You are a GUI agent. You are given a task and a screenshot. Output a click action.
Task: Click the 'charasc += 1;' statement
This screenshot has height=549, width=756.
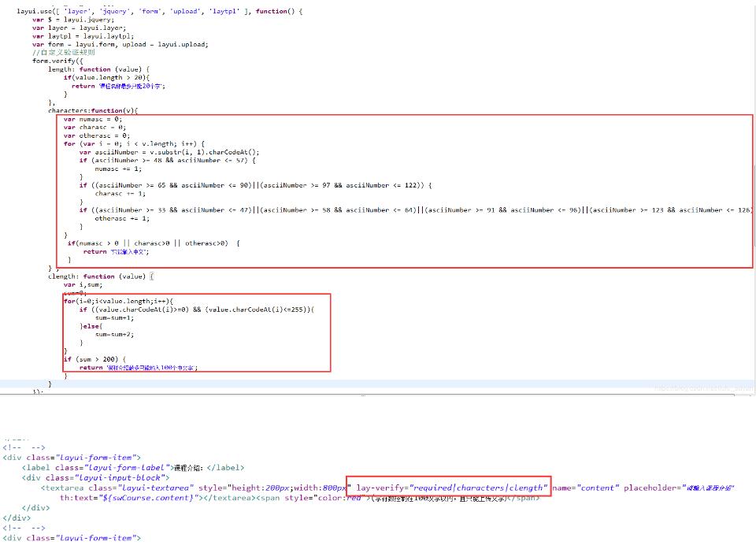(x=120, y=193)
